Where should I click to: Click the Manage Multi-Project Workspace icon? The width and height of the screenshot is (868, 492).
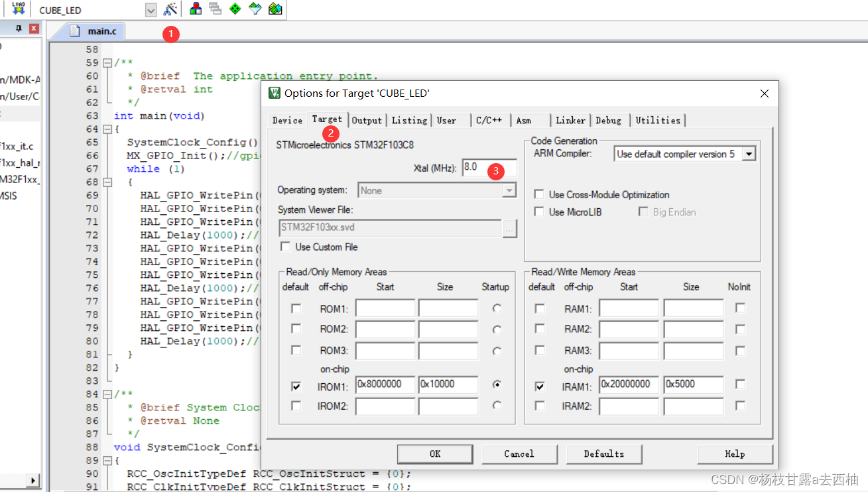tap(215, 9)
